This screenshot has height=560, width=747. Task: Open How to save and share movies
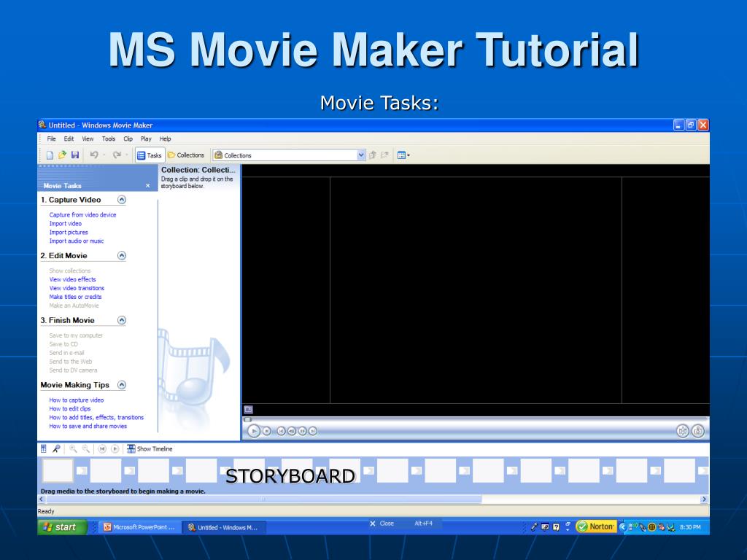(x=88, y=426)
